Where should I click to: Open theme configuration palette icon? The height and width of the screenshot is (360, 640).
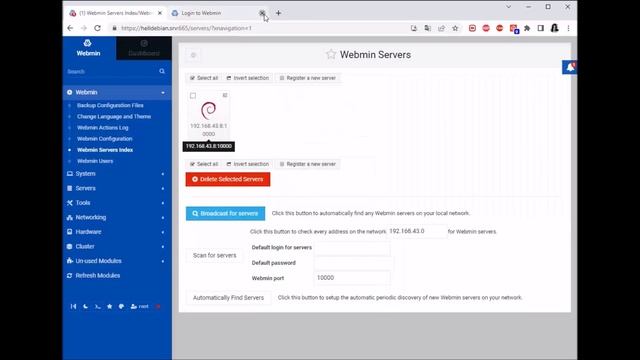point(121,306)
